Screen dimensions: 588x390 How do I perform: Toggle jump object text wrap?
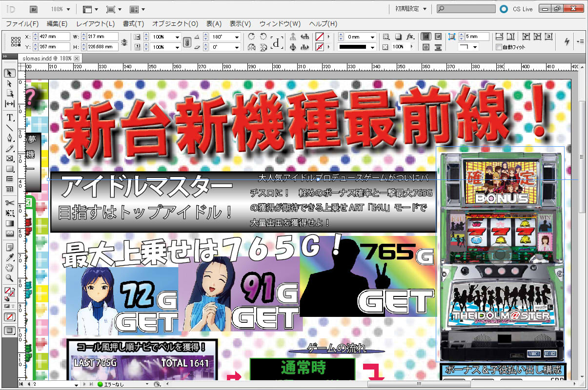click(x=438, y=47)
